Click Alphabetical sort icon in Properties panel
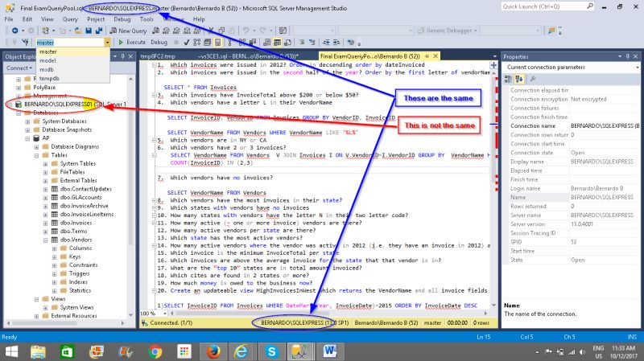The image size is (644, 361). click(x=519, y=79)
